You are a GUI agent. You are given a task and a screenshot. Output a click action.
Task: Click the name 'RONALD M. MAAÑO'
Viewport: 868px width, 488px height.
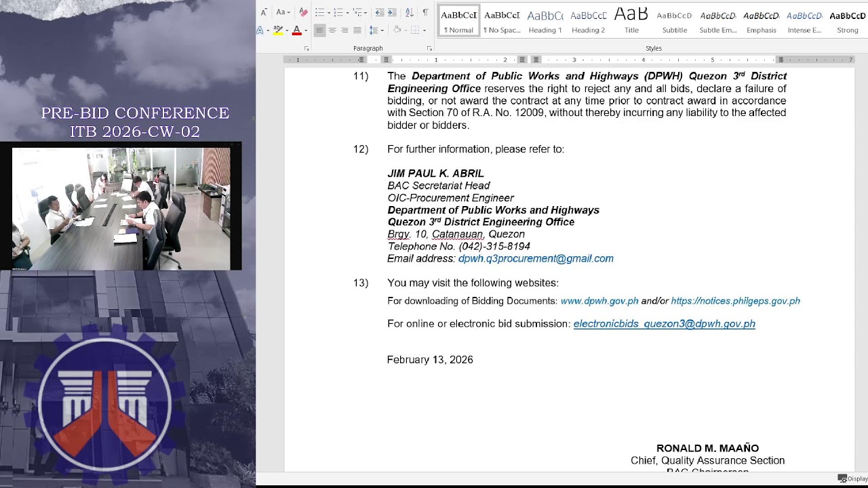[x=707, y=448]
